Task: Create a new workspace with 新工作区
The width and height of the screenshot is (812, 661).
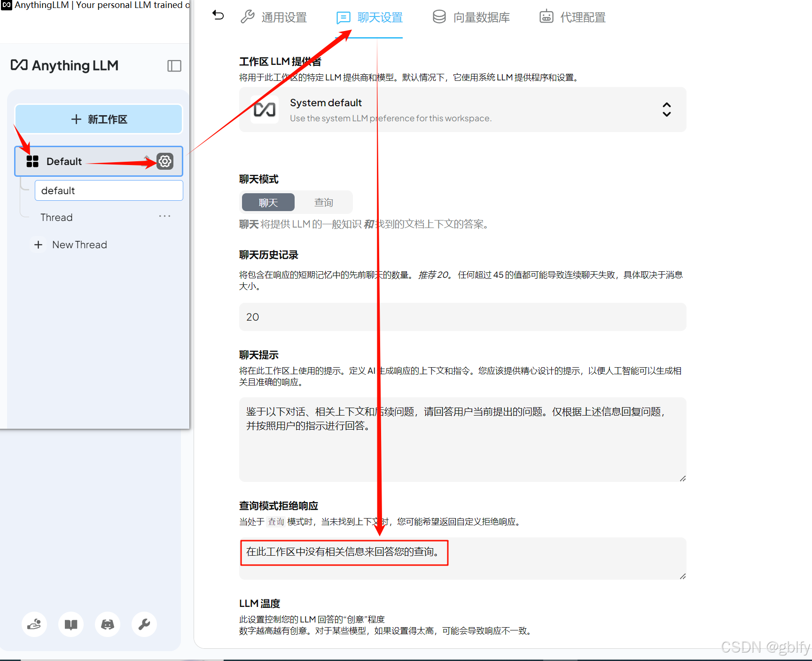Action: click(x=99, y=119)
